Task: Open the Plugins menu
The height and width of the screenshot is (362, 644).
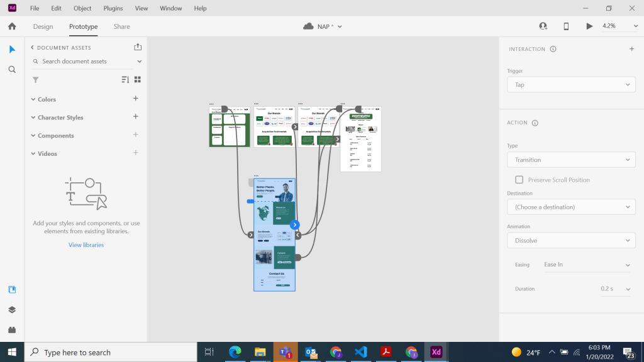Action: coord(113,8)
